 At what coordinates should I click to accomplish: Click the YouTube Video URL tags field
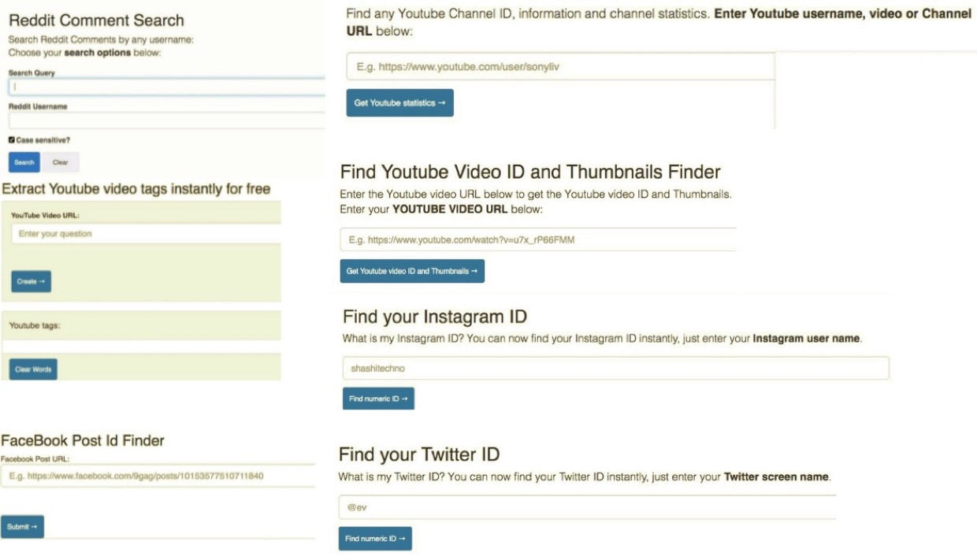pos(147,234)
